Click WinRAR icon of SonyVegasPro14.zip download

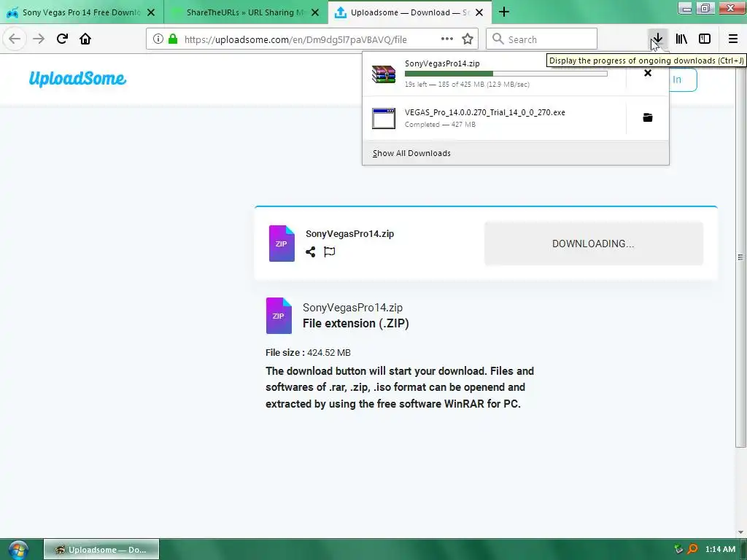pos(384,74)
